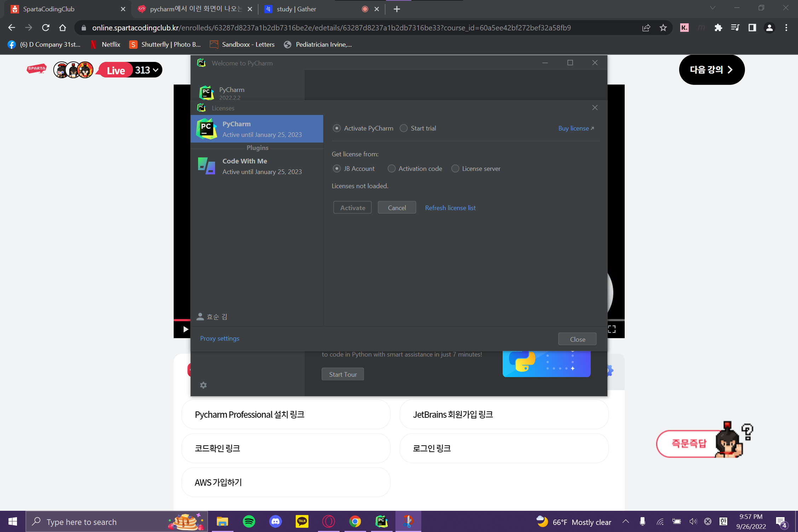Open the Sandboxx - Letters bookmark
The image size is (798, 532).
(x=242, y=45)
